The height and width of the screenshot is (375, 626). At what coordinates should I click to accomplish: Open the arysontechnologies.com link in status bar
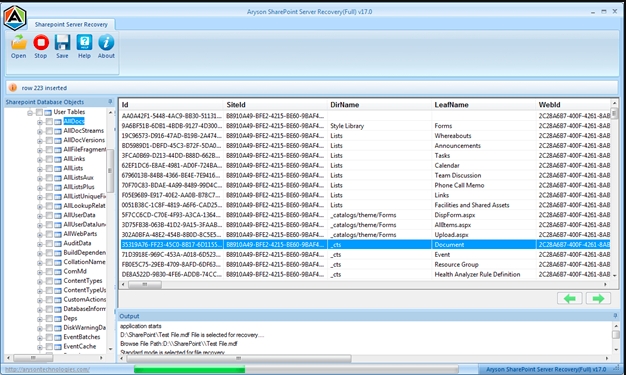tap(48, 369)
